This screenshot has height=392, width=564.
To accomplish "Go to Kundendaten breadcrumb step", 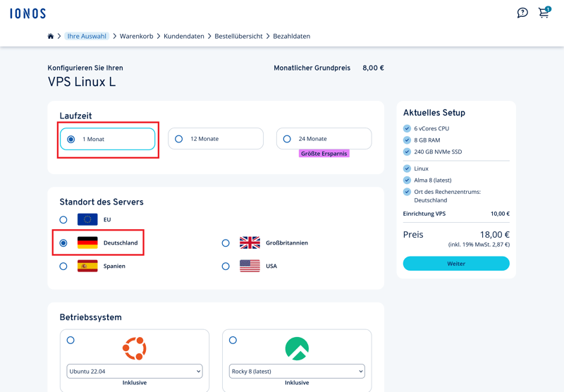I will point(184,36).
